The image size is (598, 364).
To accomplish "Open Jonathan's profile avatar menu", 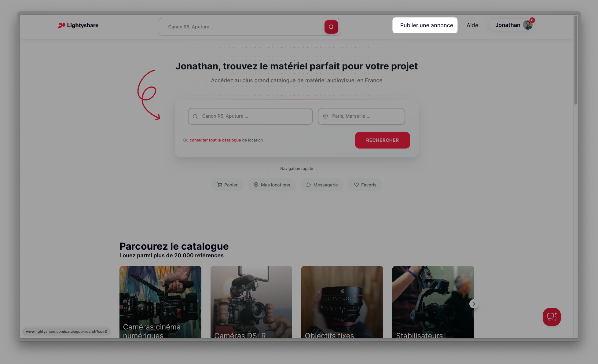I will (528, 25).
